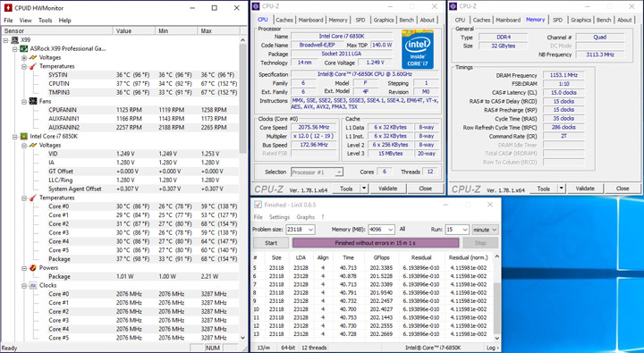Click the Sensor column header
Screen dimensions: 644x353
point(57,30)
